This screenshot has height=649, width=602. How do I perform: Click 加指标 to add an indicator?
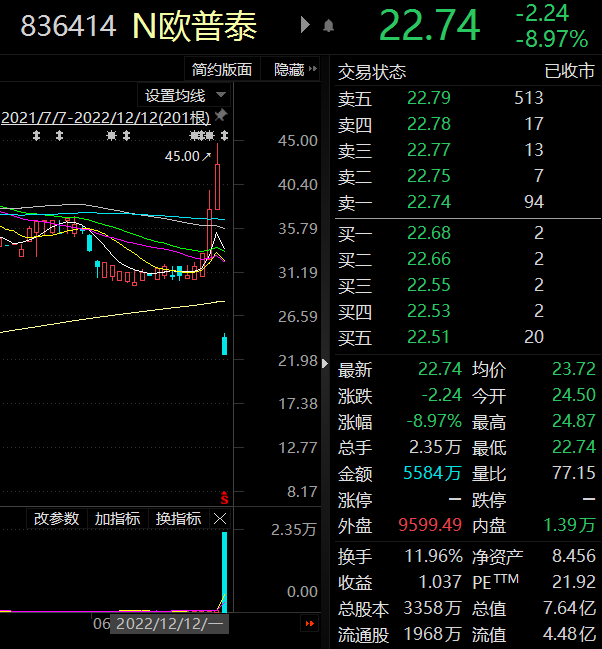tap(118, 519)
